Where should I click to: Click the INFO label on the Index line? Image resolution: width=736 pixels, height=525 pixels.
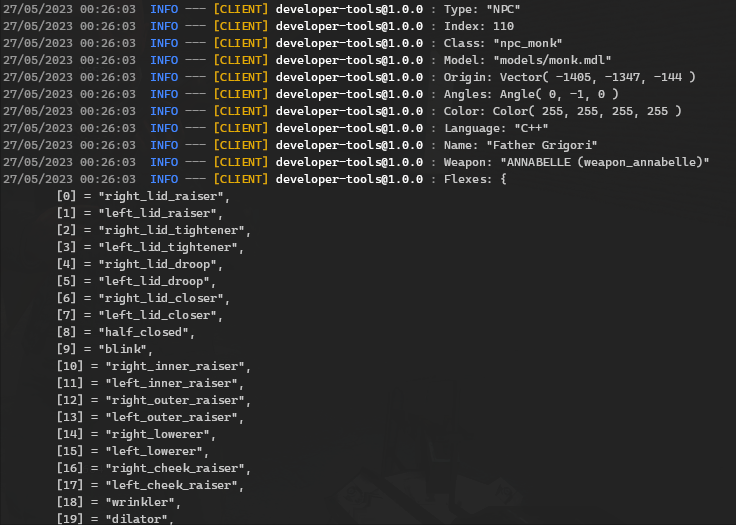tap(164, 26)
